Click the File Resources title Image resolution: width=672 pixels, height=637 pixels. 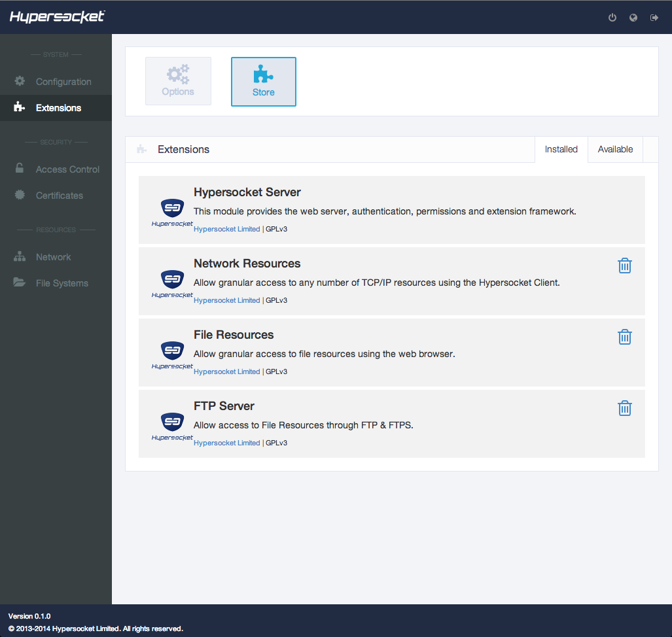[x=234, y=335]
